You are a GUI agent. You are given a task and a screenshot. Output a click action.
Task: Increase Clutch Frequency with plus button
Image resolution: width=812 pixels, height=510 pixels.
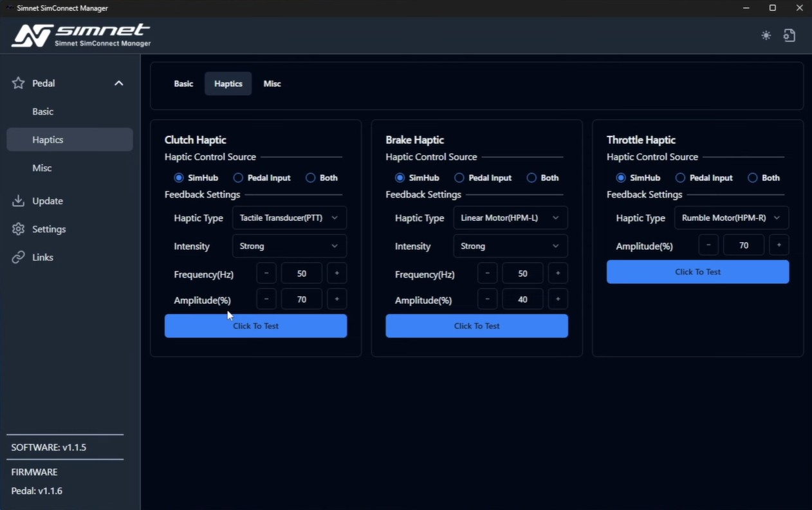[x=337, y=274]
